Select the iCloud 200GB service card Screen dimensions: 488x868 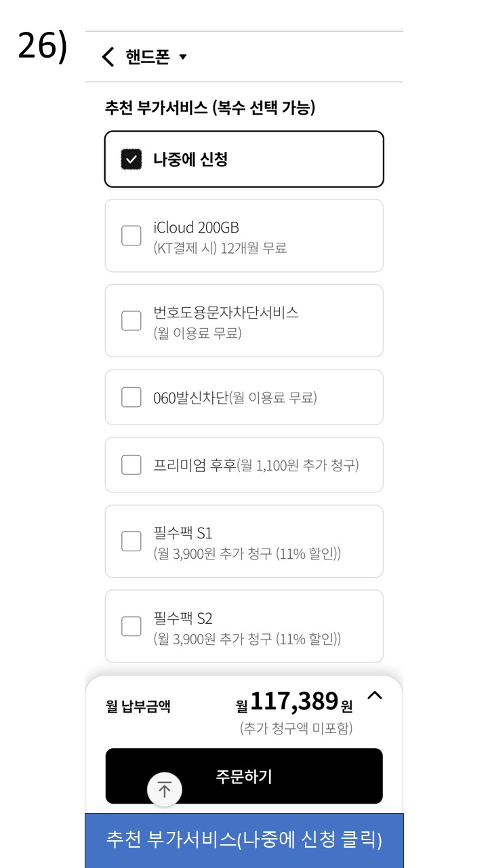tap(244, 236)
